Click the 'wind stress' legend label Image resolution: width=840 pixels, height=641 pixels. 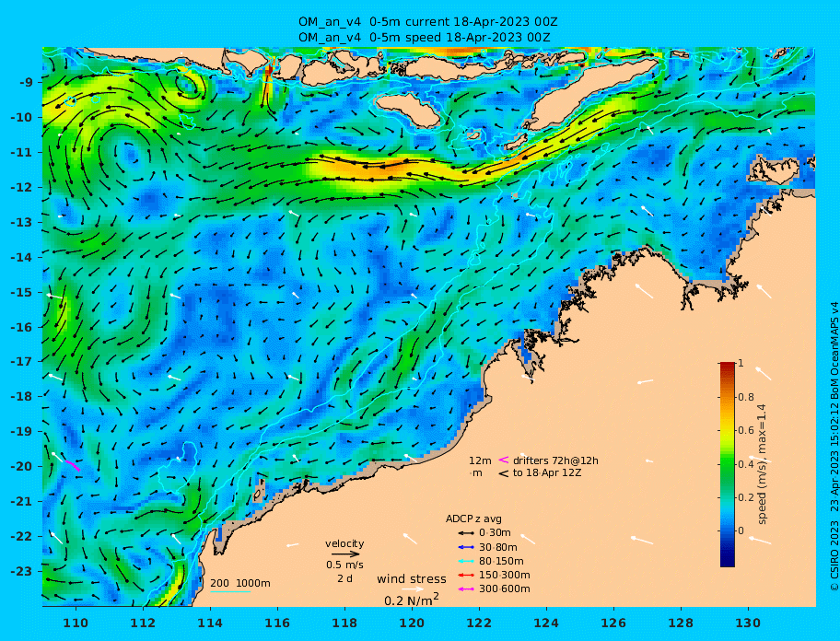[412, 579]
